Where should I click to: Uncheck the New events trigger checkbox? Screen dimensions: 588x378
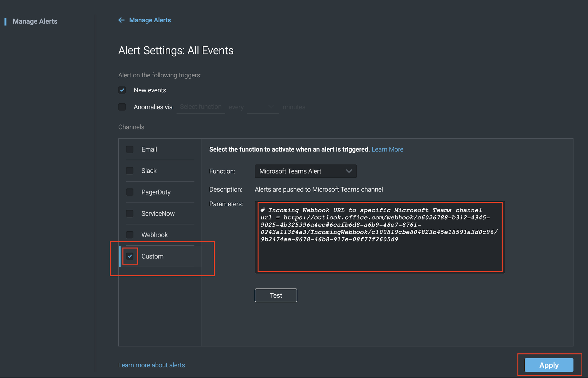pyautogui.click(x=122, y=90)
